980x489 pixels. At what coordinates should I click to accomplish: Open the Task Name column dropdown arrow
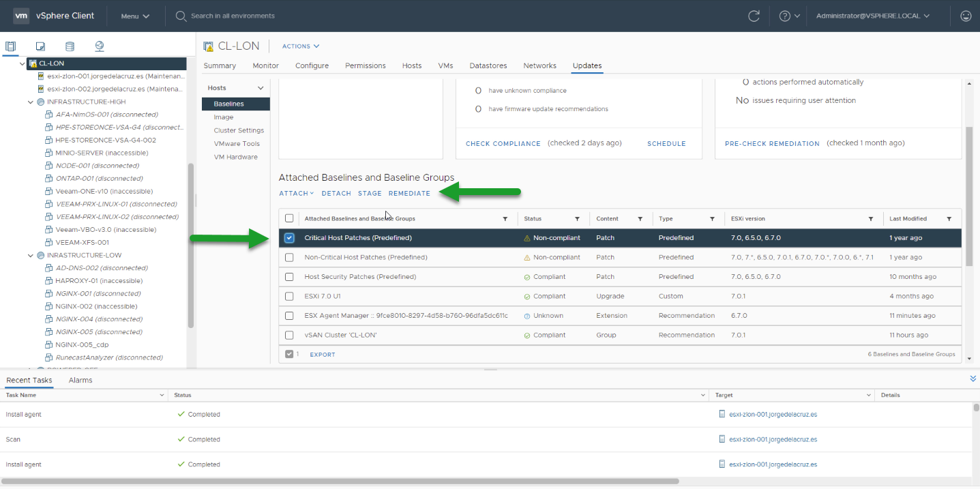[162, 395]
